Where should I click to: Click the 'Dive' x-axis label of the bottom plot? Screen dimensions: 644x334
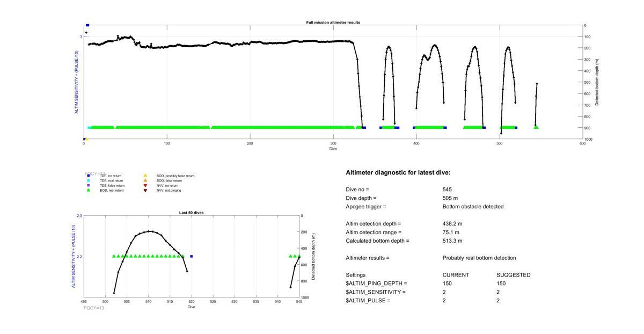(x=191, y=307)
